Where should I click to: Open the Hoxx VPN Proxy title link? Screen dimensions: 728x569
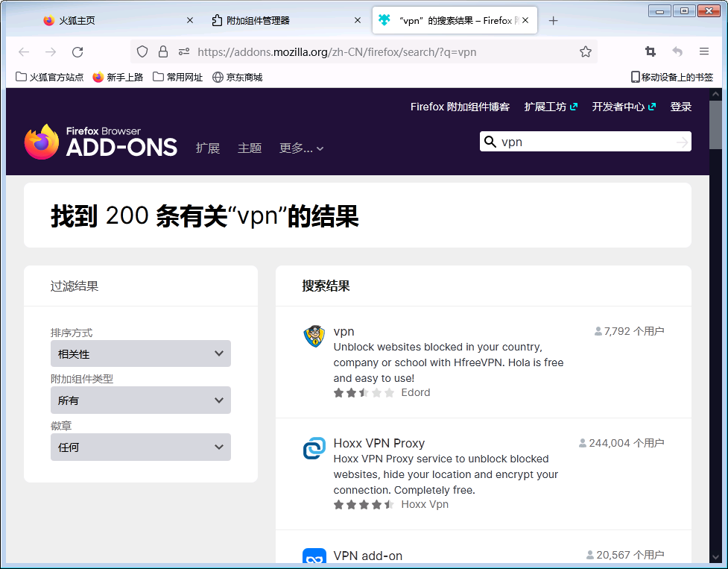[379, 443]
